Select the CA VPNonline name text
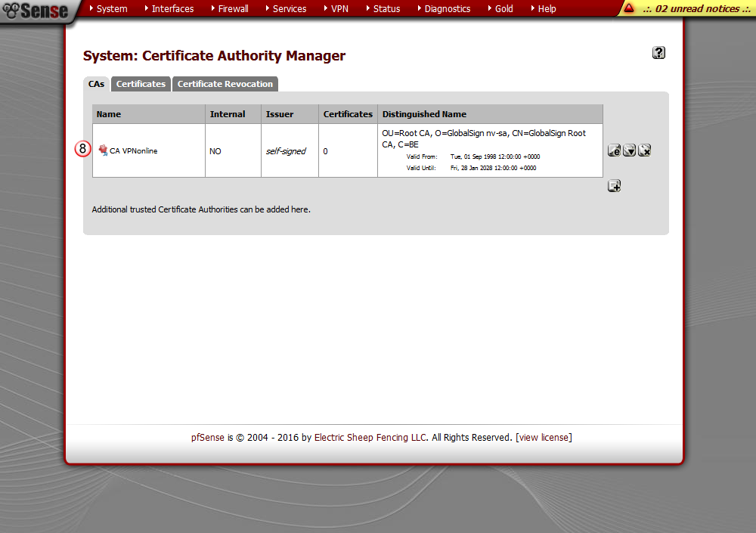 tap(134, 151)
